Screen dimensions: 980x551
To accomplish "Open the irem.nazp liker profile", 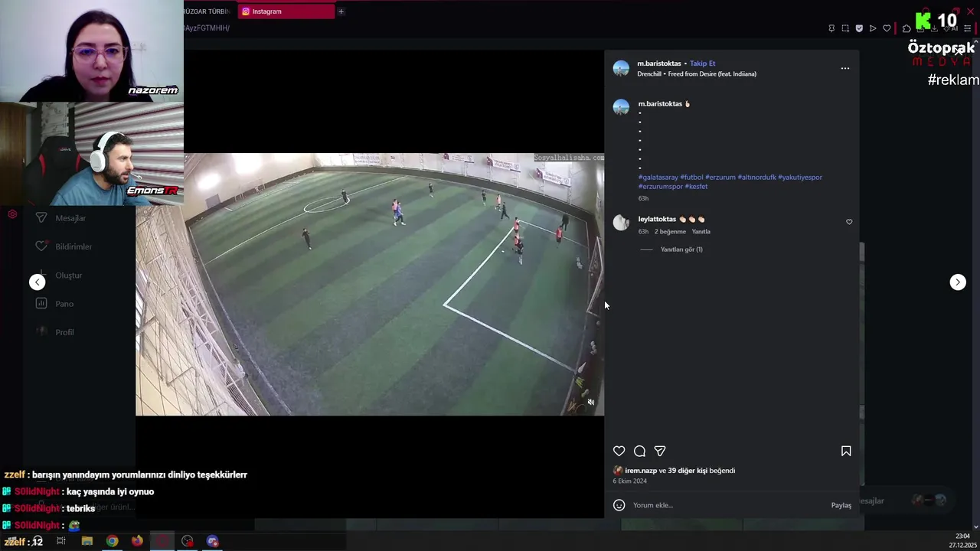I will (641, 471).
